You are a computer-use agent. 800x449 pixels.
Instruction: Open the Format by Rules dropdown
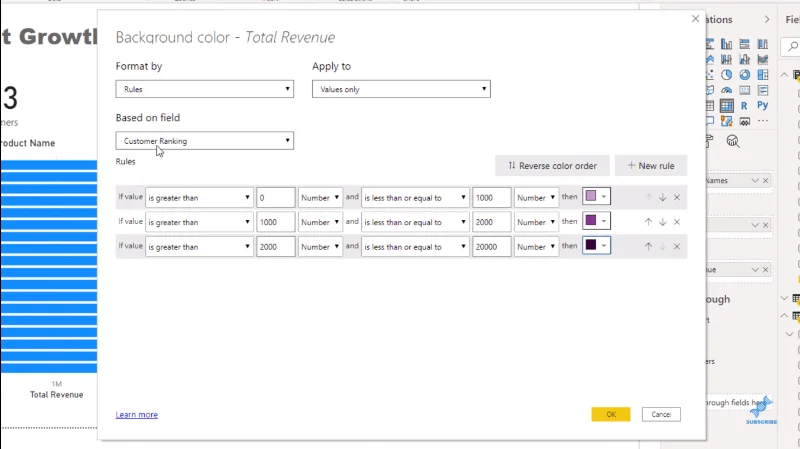click(205, 89)
